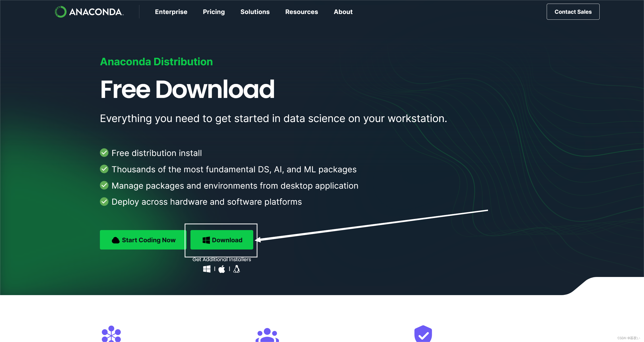The image size is (644, 342).
Task: Expand the Enterprise navigation menu
Action: pos(171,11)
